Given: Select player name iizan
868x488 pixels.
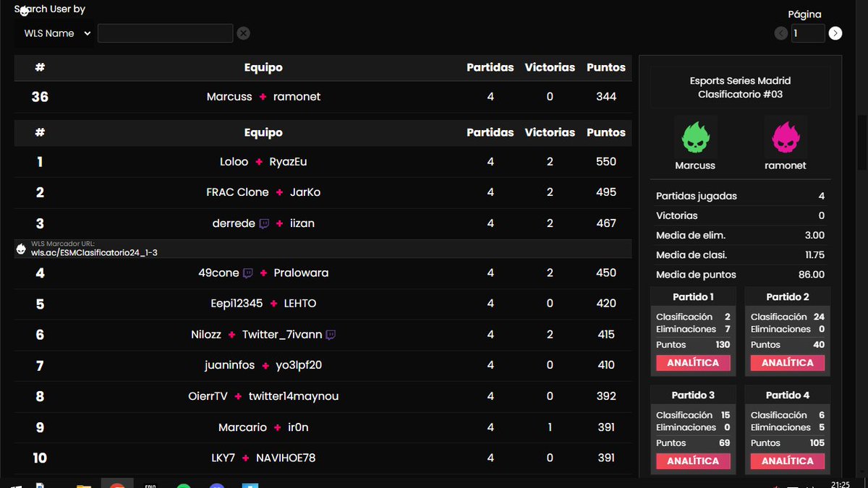Looking at the screenshot, I should click(302, 223).
